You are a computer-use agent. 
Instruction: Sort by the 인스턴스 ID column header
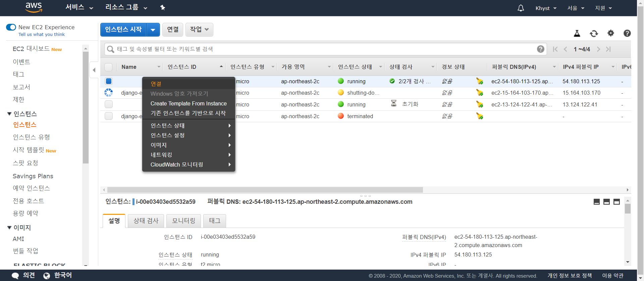pyautogui.click(x=195, y=67)
